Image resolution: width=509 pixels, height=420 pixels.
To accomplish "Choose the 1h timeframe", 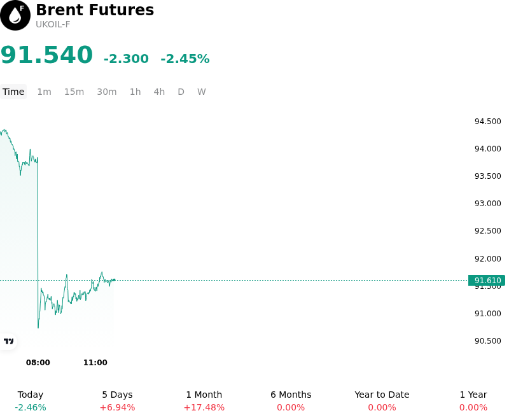I will (136, 92).
